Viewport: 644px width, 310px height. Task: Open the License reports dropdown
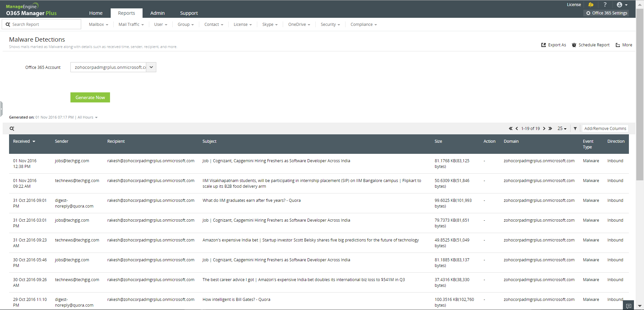(x=243, y=25)
